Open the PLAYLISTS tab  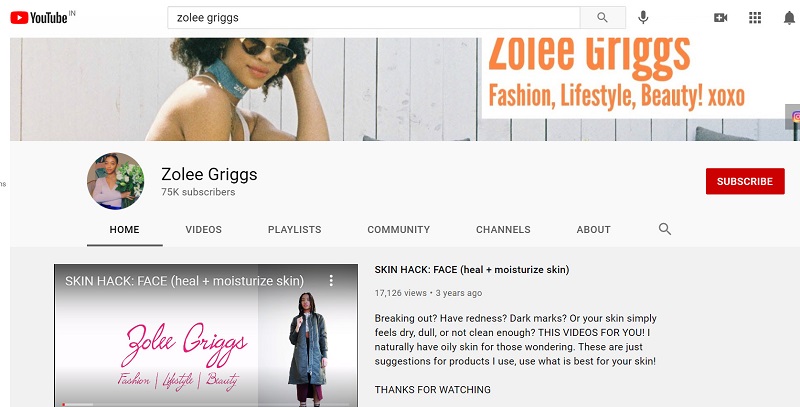[294, 230]
